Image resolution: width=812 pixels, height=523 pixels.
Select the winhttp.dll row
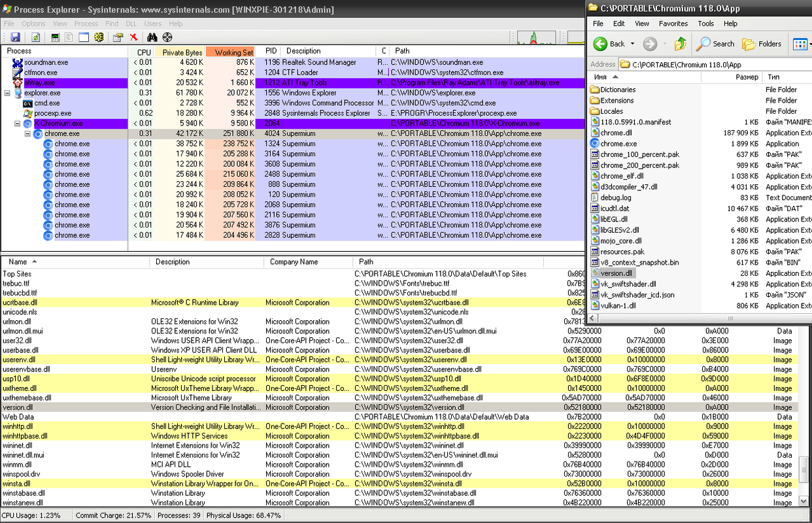(x=399, y=426)
